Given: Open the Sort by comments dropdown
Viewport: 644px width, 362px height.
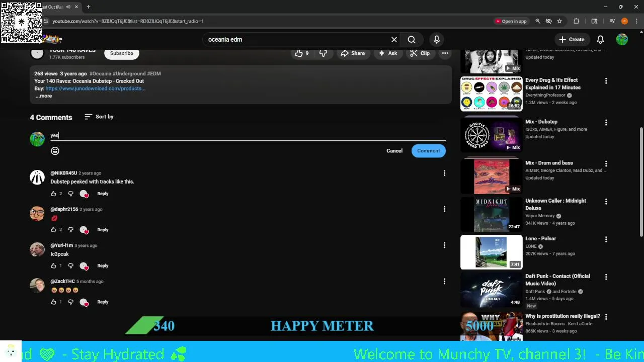Looking at the screenshot, I should 99,117.
